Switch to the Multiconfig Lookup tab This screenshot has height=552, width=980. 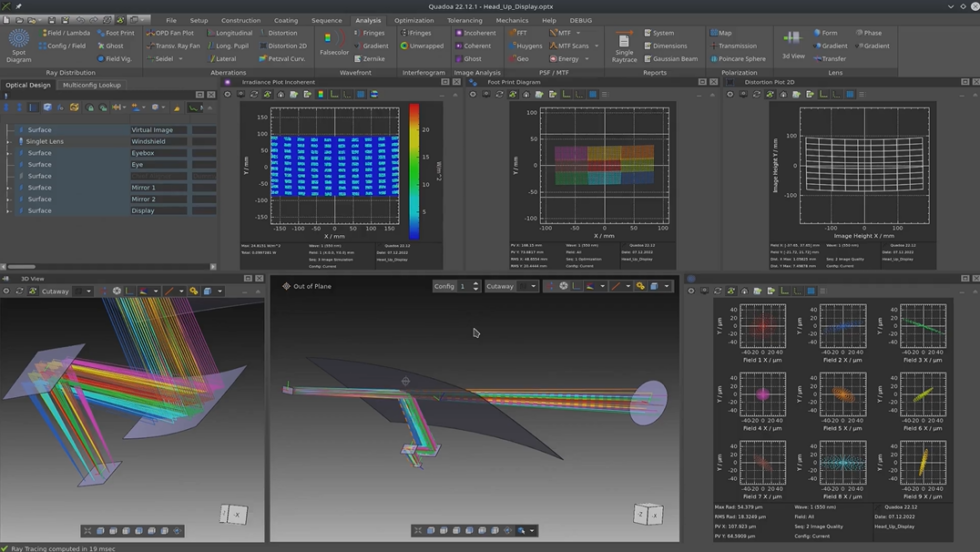(92, 85)
